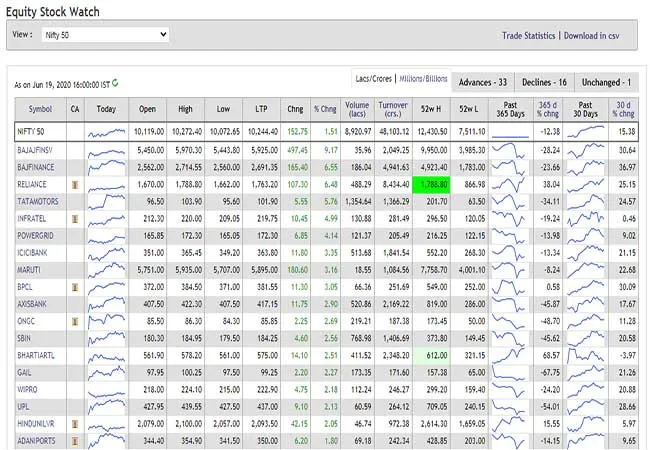The image size is (650, 450).
Task: Open TATAMOTORS stock symbol link
Action: [38, 201]
